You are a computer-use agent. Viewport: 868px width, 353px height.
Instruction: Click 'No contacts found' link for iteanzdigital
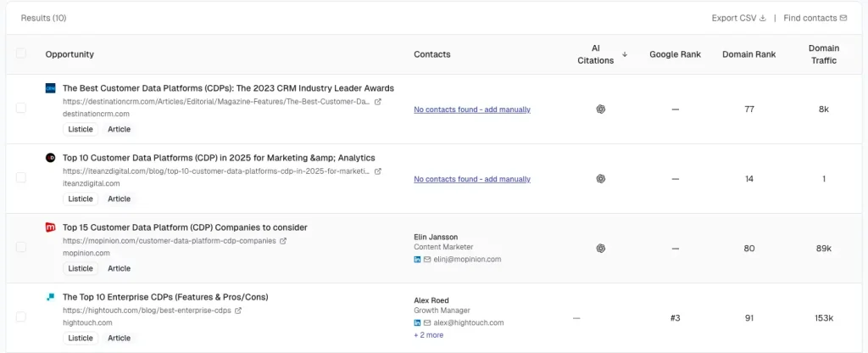coord(472,179)
